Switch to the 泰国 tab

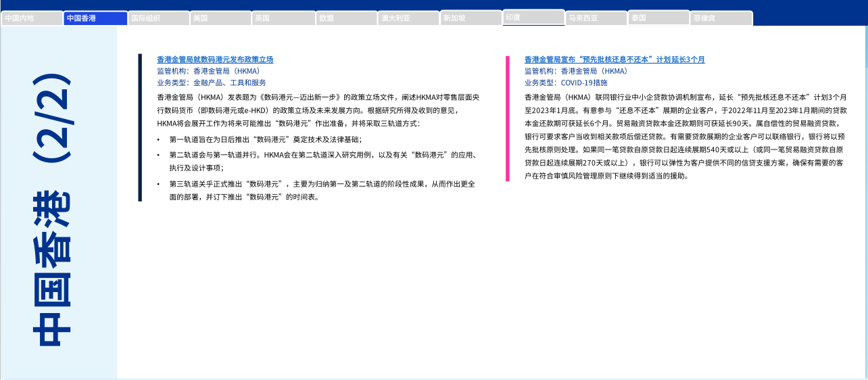(658, 18)
